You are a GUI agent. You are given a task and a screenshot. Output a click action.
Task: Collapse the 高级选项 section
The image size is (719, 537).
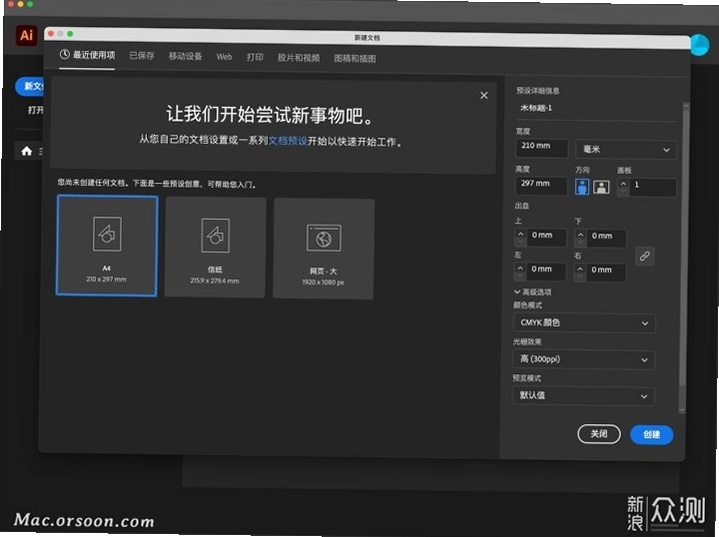[532, 292]
